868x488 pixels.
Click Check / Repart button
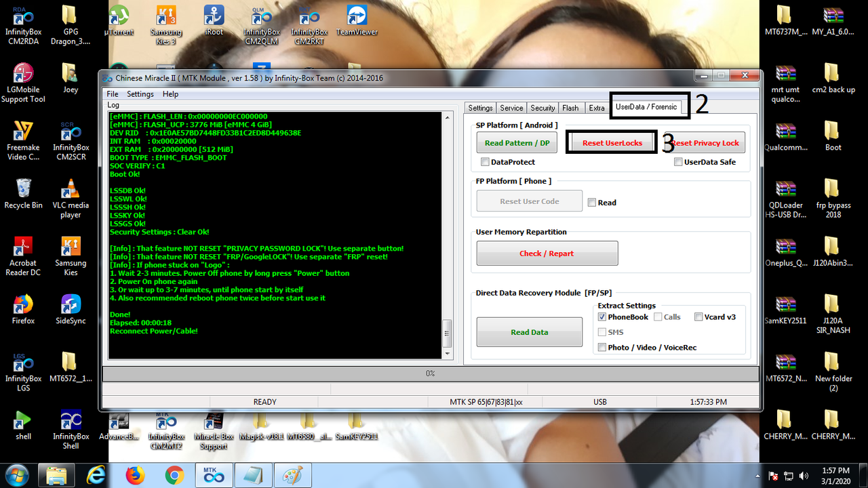[547, 253]
